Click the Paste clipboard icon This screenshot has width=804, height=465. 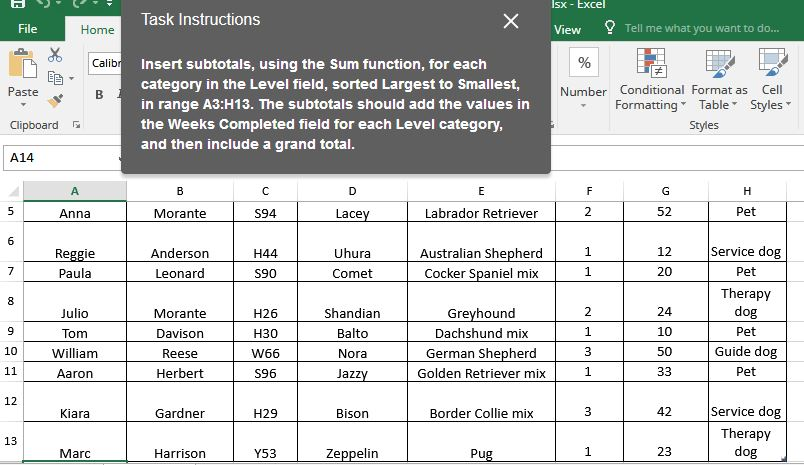pyautogui.click(x=23, y=64)
